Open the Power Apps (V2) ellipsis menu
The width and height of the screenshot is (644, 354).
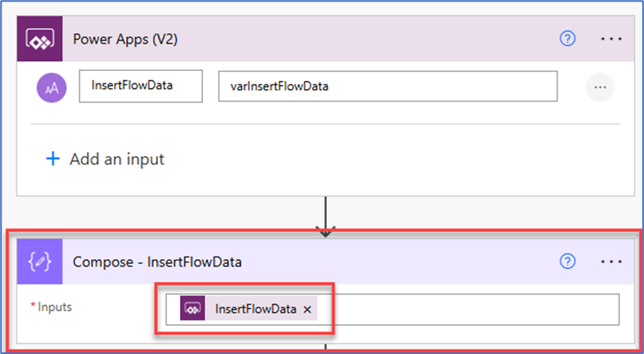(611, 39)
